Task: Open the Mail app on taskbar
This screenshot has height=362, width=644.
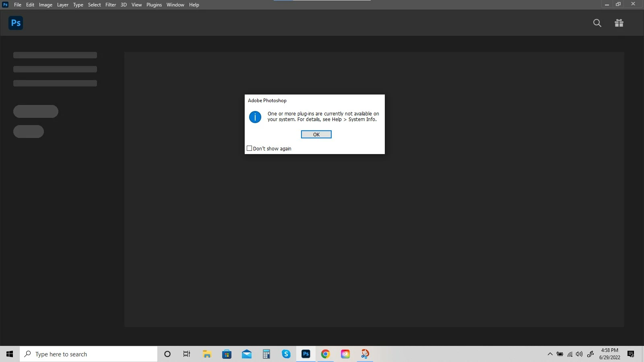Action: pos(247,354)
